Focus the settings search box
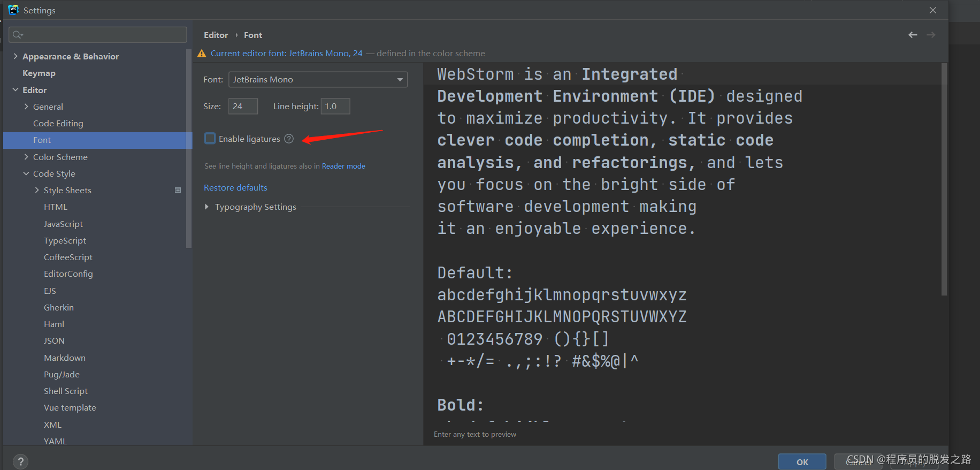This screenshot has height=470, width=980. click(x=98, y=35)
